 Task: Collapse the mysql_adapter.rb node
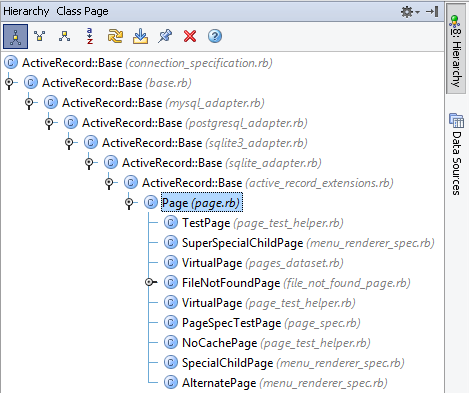pyautogui.click(x=29, y=103)
